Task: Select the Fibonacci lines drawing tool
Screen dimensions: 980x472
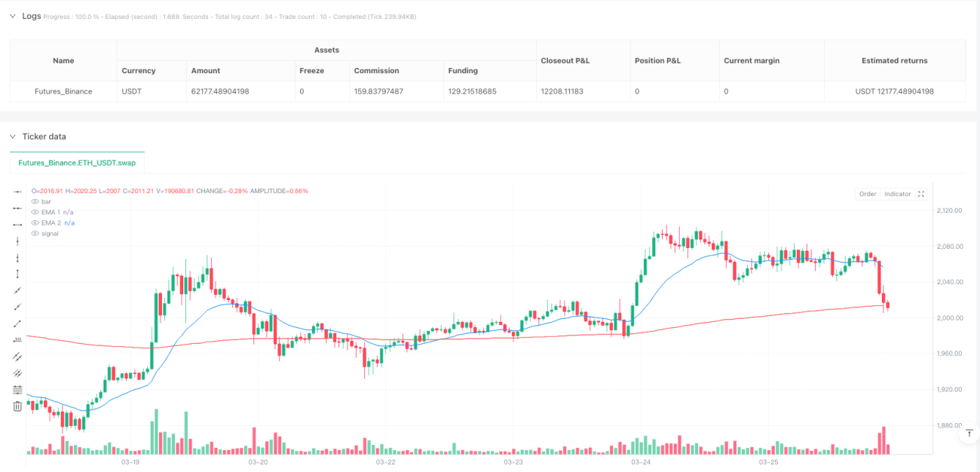Action: [18, 389]
